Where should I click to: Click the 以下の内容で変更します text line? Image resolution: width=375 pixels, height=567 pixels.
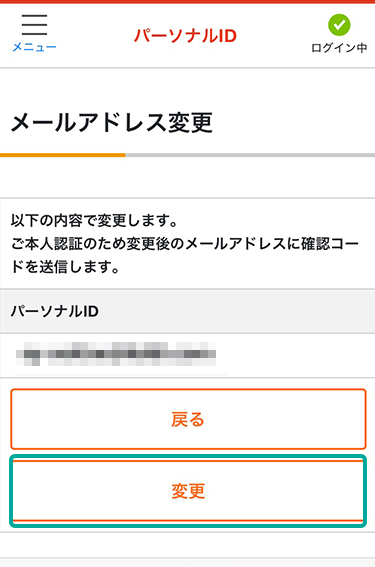94,221
